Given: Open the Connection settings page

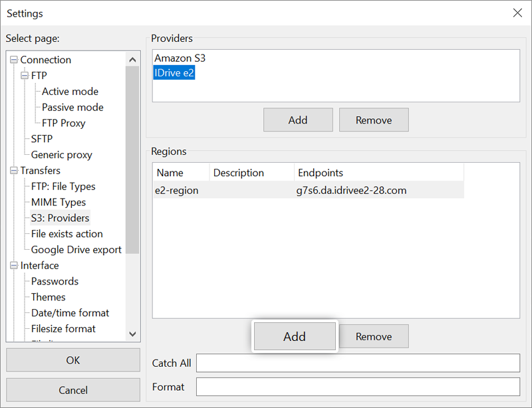Looking at the screenshot, I should coord(45,60).
